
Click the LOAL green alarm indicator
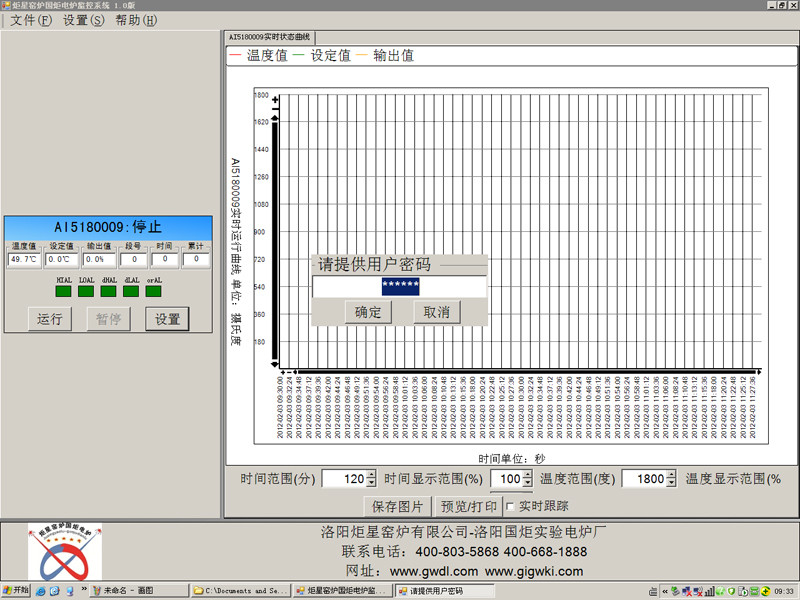(x=86, y=292)
